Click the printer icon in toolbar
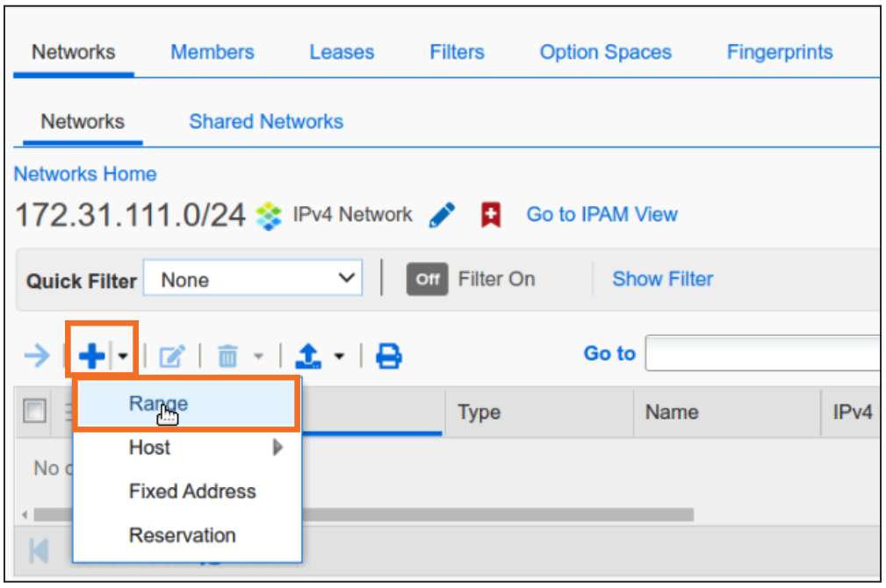 coord(389,356)
